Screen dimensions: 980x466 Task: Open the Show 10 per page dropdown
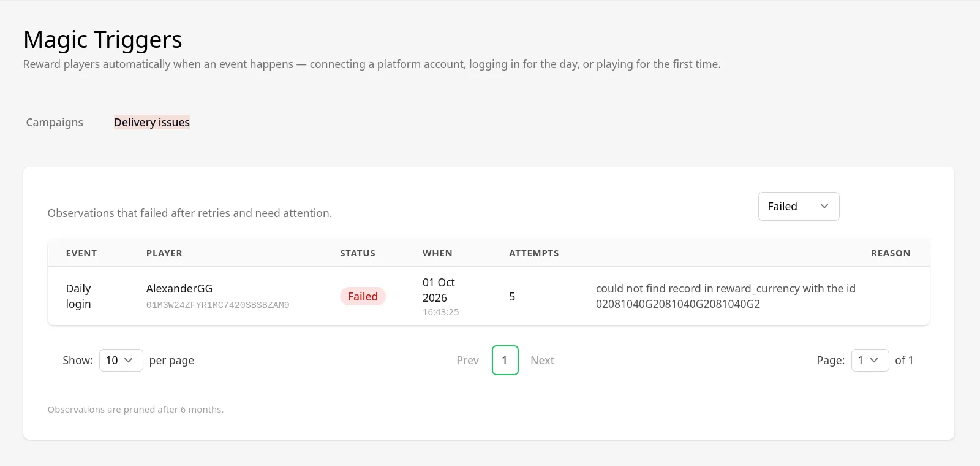(121, 361)
